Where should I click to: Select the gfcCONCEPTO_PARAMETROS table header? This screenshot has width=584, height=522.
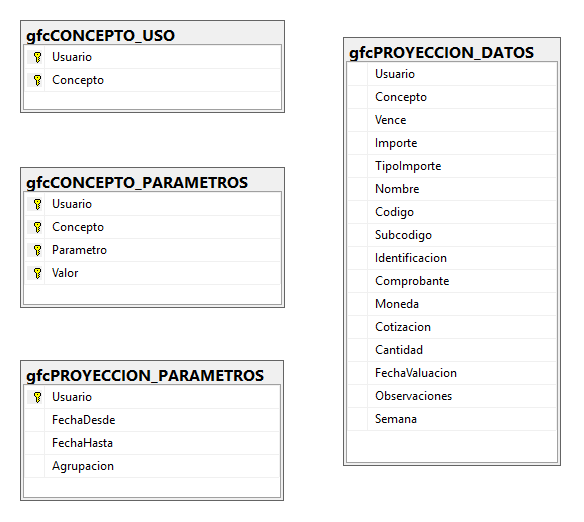(x=137, y=183)
